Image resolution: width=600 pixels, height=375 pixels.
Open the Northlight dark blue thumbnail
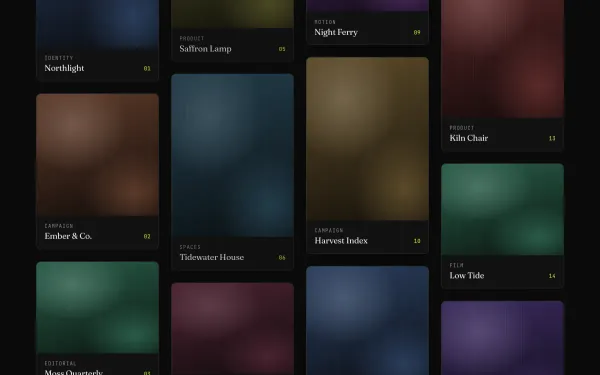pos(98,24)
